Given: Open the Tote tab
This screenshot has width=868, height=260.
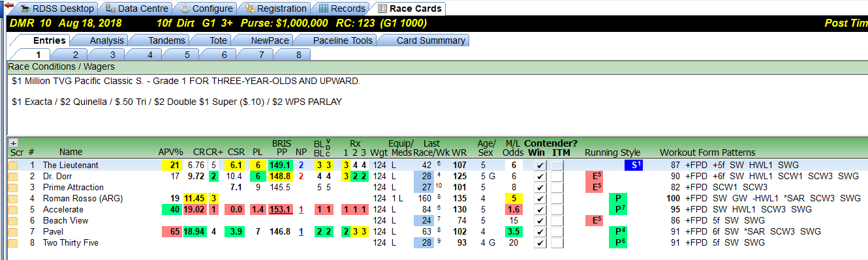Looking at the screenshot, I should [x=219, y=40].
